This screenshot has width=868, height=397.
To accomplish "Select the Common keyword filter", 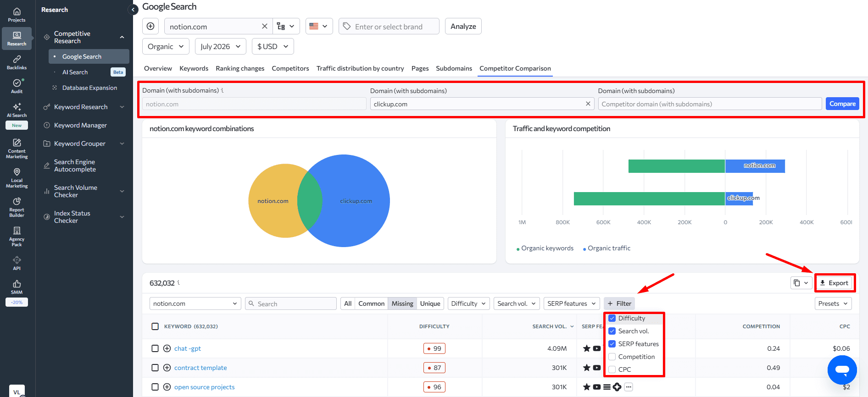I will [371, 303].
